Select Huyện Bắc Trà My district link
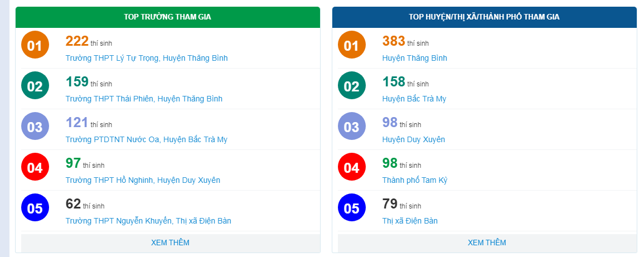 tap(414, 99)
